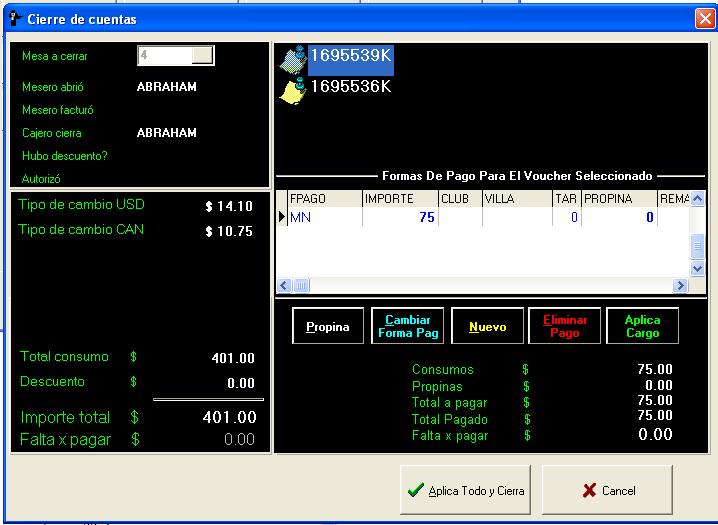This screenshot has width=718, height=525.
Task: Click Descuento value 0.00
Action: [x=241, y=383]
